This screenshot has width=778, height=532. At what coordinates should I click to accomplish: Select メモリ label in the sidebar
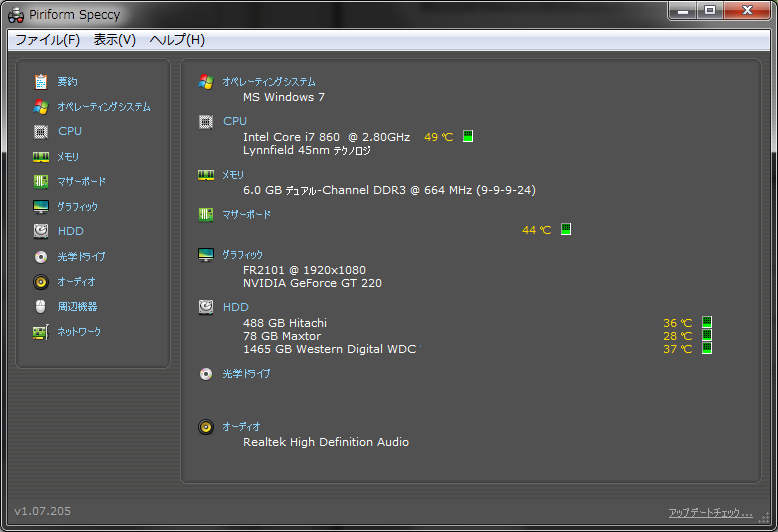coord(68,157)
